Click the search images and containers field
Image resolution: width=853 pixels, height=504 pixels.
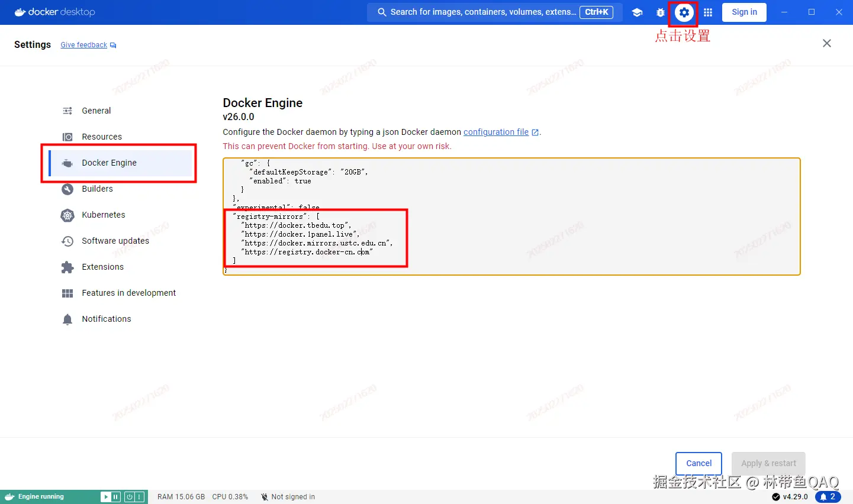pos(495,12)
